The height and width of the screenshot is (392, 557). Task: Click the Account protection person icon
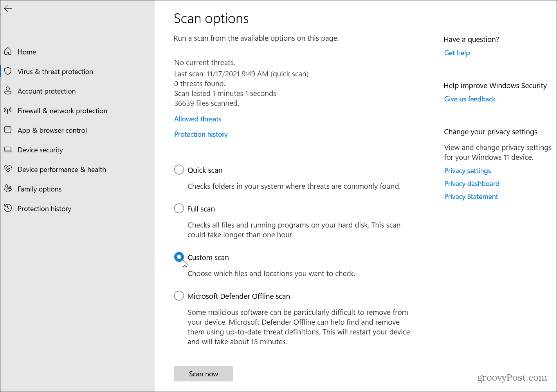[x=8, y=91]
